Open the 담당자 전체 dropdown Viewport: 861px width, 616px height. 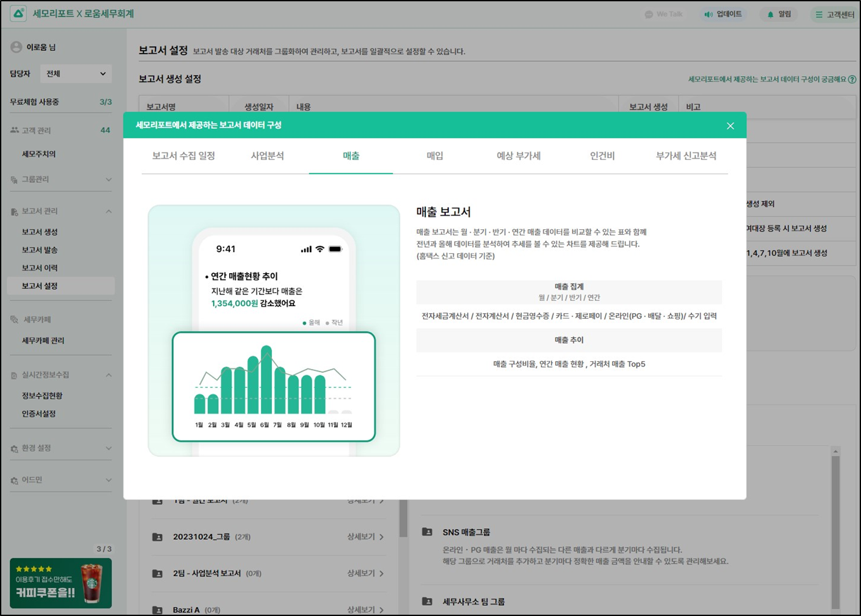76,74
